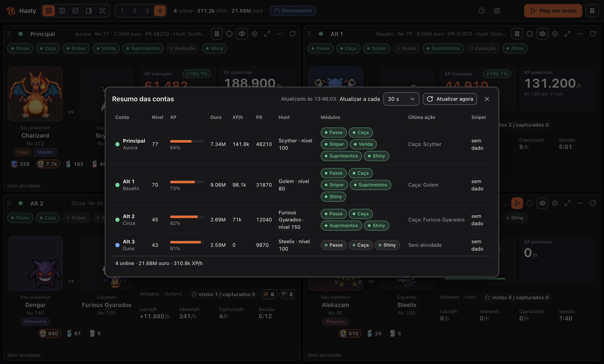604x364 pixels.
Task: Select the fullscreen single layout icon
Action: coord(102,10)
